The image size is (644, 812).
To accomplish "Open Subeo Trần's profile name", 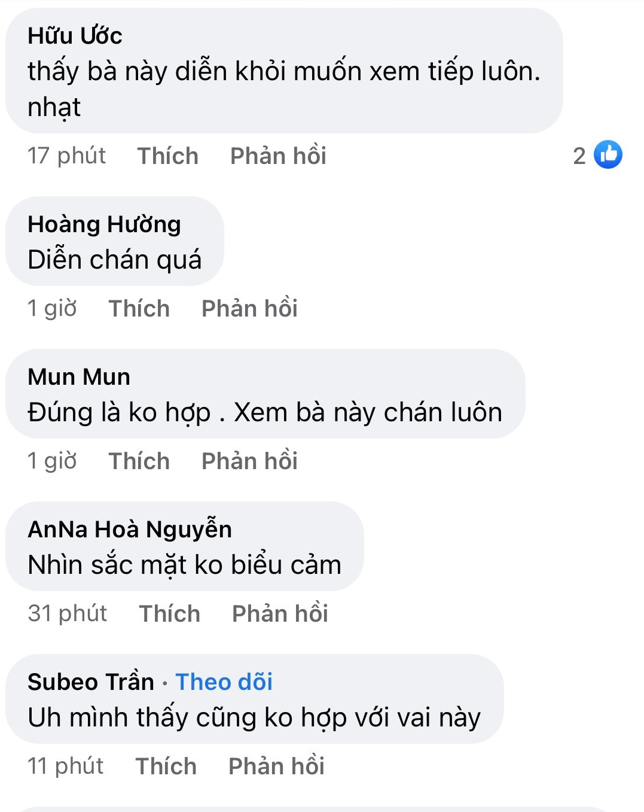I will tap(91, 682).
